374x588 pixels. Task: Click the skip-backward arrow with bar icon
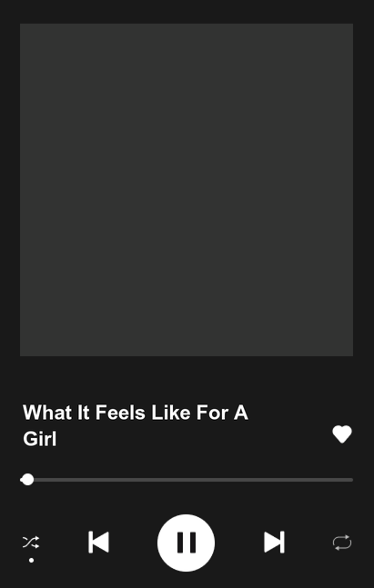pos(99,542)
